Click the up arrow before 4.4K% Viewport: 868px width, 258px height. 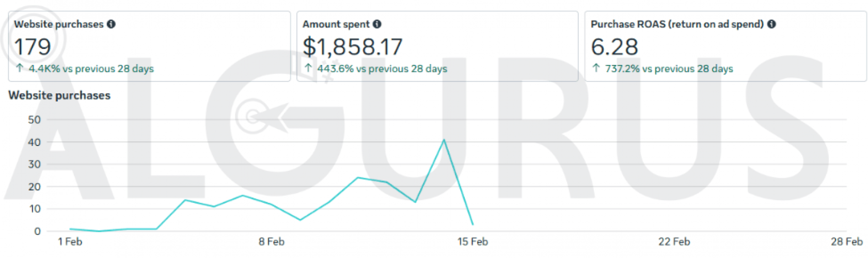pyautogui.click(x=20, y=68)
